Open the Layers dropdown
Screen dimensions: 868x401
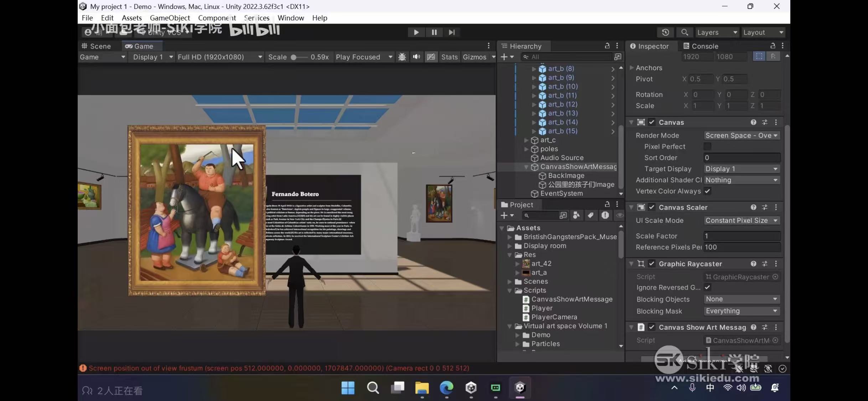pyautogui.click(x=717, y=32)
